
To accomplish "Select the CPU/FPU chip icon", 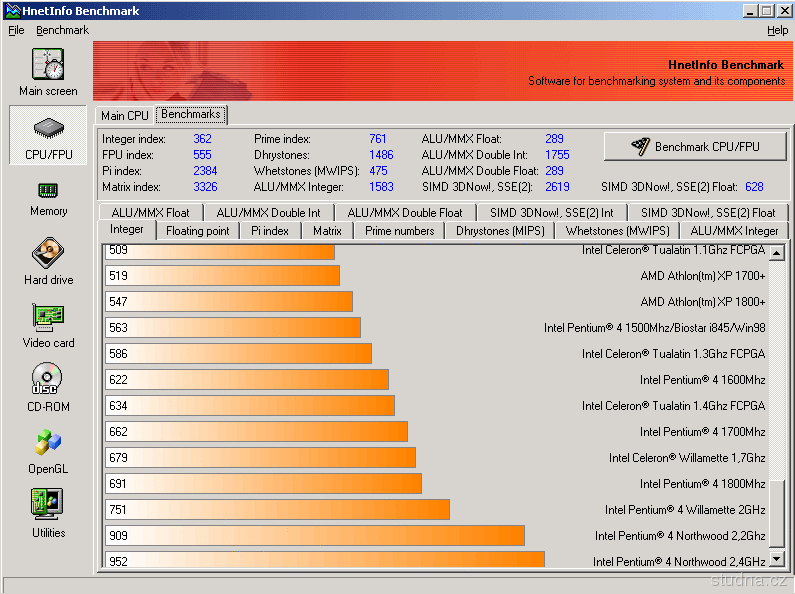I will click(x=47, y=130).
